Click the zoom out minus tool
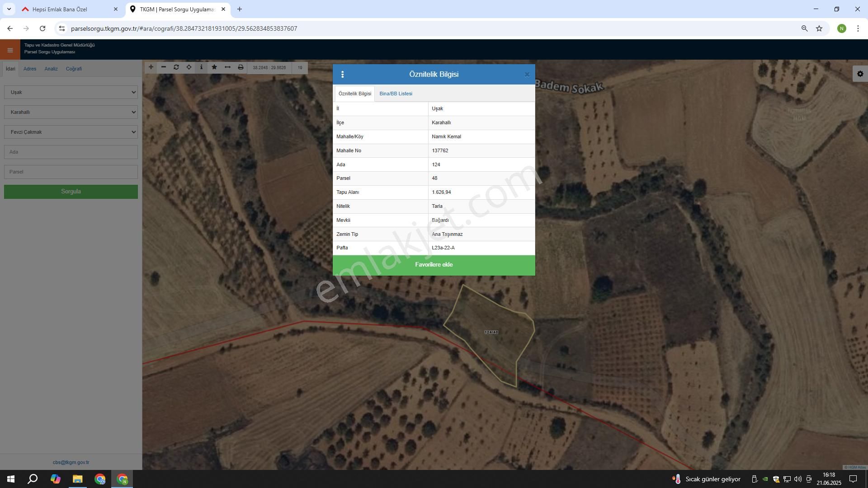Image resolution: width=868 pixels, height=488 pixels. pos(164,67)
